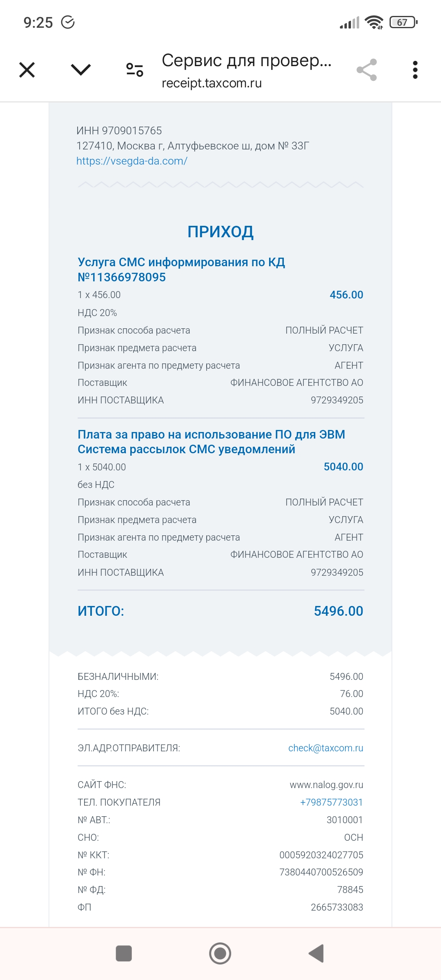
Task: Tap the share icon
Action: (x=367, y=70)
